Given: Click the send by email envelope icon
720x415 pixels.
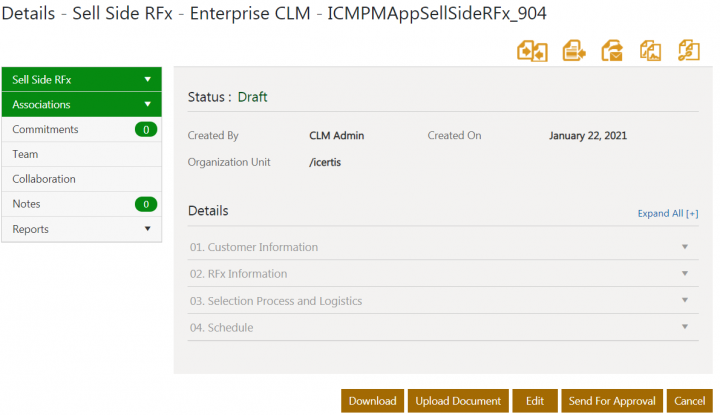Looking at the screenshot, I should (x=611, y=50).
